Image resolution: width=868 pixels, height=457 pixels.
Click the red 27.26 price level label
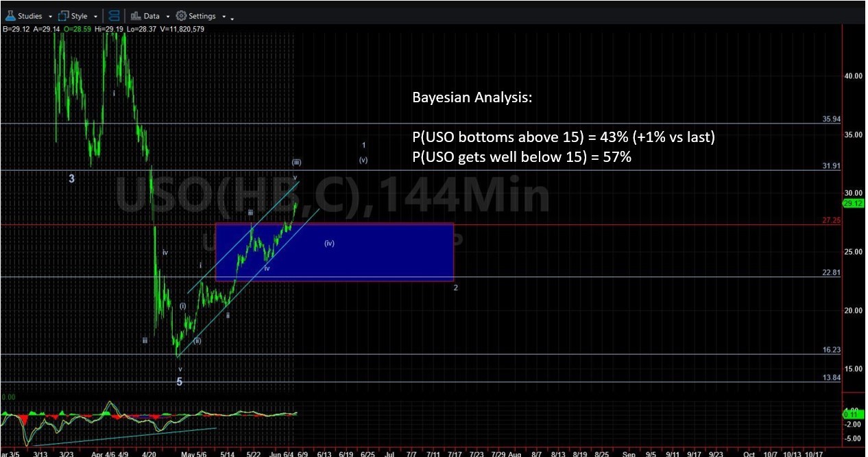click(831, 220)
